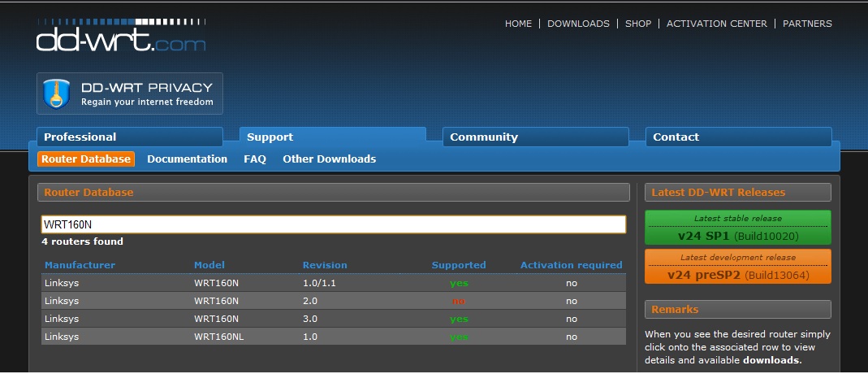
Task: Click the '4 routers found' text
Action: [83, 241]
